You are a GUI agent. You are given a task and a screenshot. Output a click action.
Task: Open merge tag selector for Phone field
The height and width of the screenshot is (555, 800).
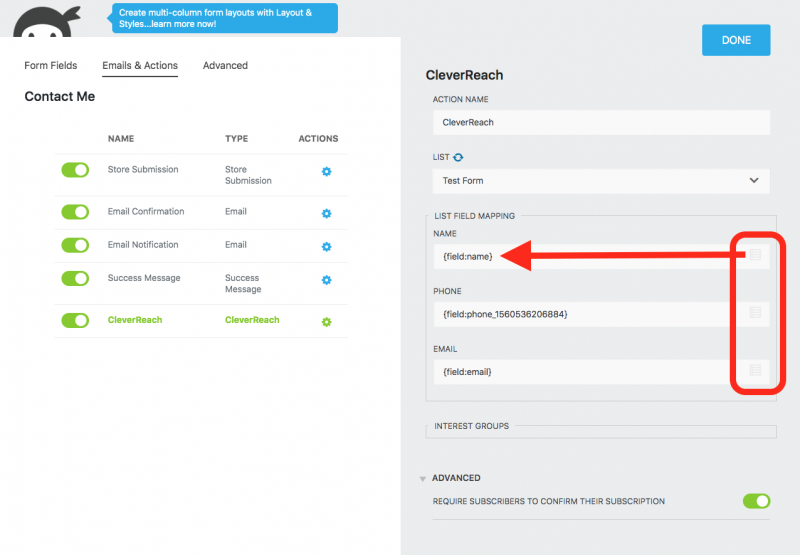click(755, 313)
